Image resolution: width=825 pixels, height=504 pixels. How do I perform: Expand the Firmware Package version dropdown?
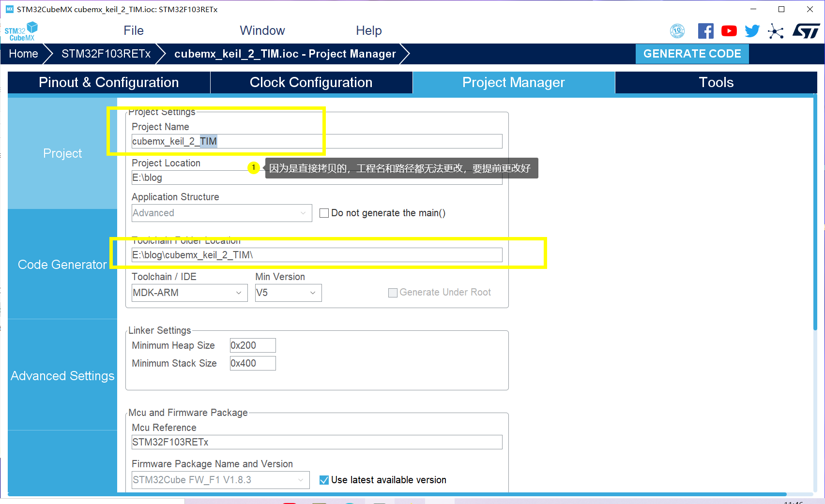coord(221,480)
